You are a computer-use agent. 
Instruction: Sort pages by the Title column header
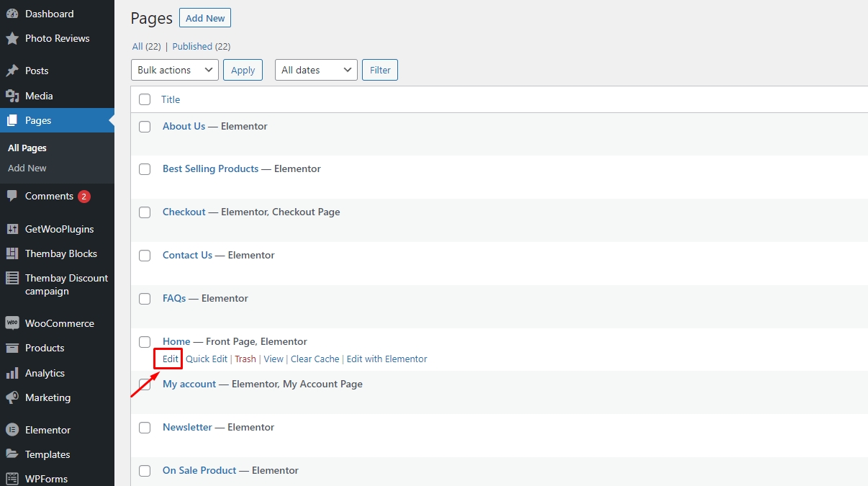click(x=171, y=99)
